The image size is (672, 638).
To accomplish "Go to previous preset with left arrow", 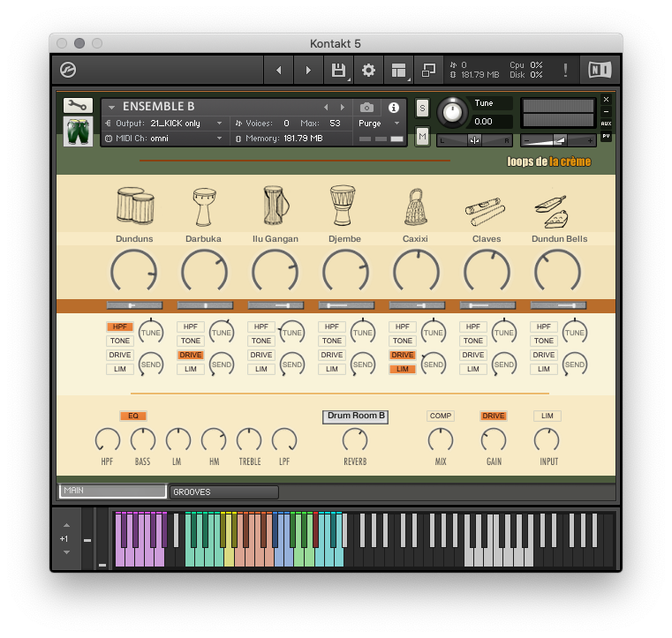I will click(x=278, y=70).
